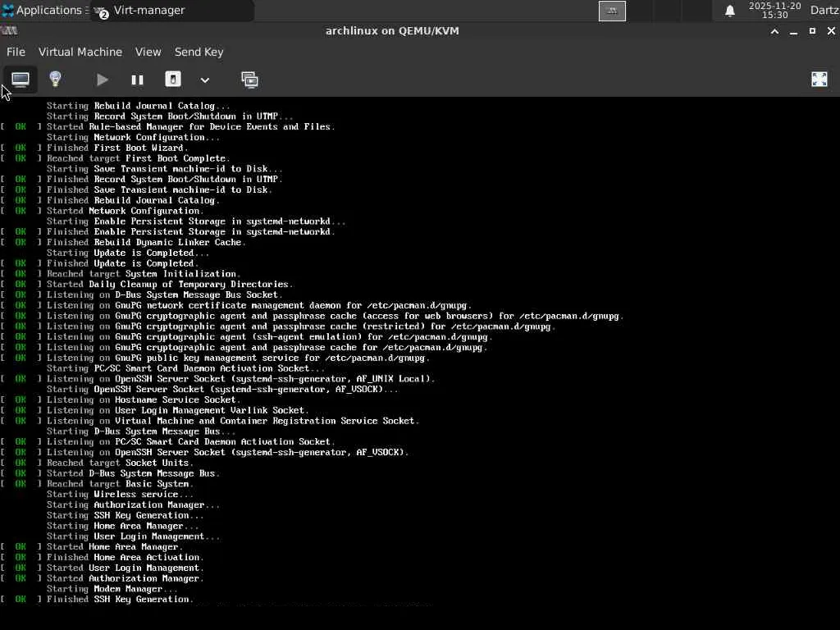
Task: Show the graphical console view
Action: pos(21,80)
